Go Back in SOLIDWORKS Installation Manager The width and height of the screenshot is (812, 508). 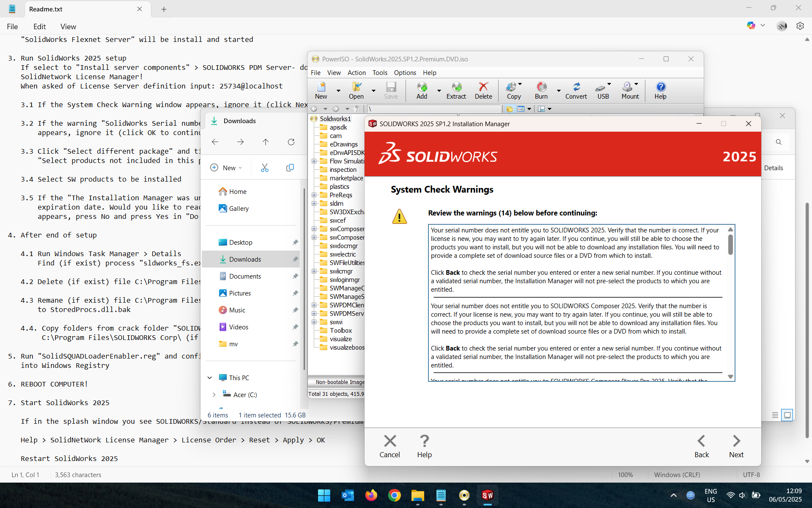coord(702,446)
